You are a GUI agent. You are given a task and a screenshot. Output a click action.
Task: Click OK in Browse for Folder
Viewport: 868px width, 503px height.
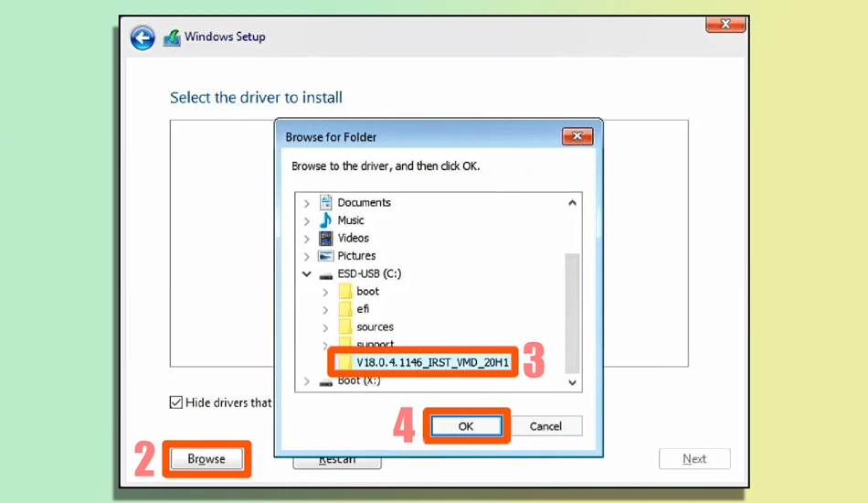(466, 426)
